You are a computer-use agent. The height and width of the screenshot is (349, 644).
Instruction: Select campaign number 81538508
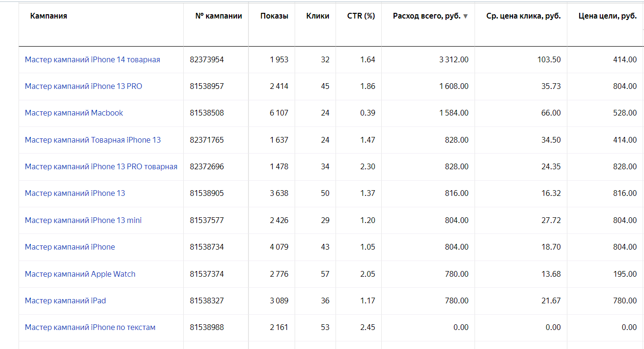click(207, 113)
